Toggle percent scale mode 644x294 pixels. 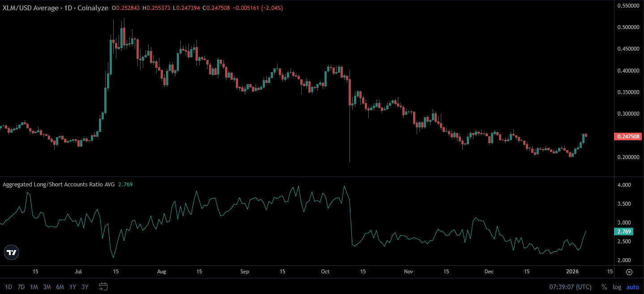[x=604, y=287]
